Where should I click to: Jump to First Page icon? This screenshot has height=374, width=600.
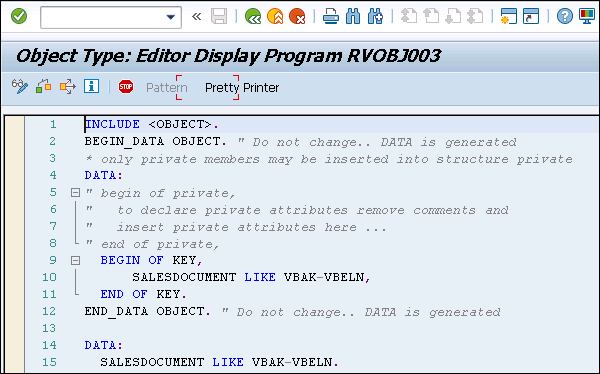pyautogui.click(x=409, y=16)
